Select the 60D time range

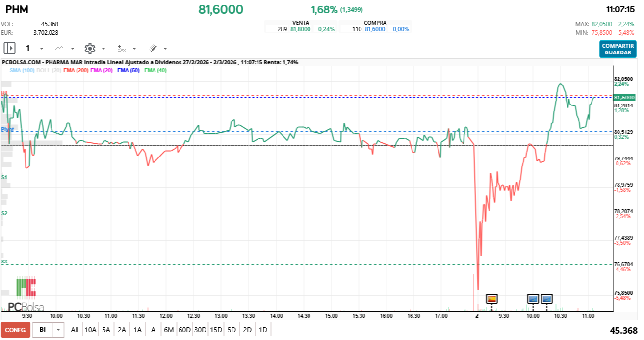[184, 330]
